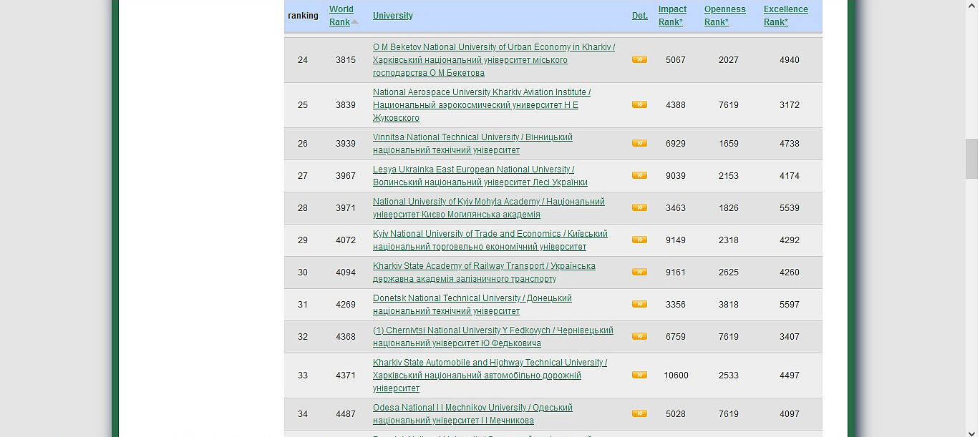Image resolution: width=980 pixels, height=437 pixels.
Task: Open details icon for Kyiv Trade and Economics University
Action: click(x=639, y=240)
